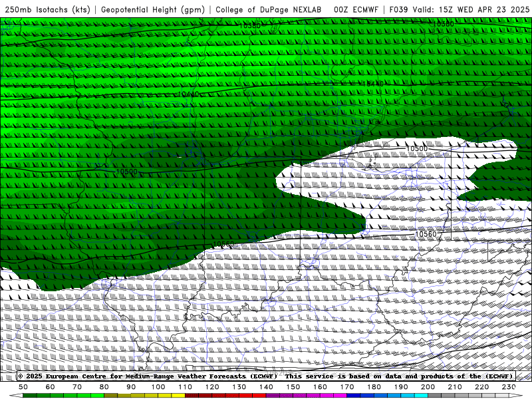Click the legend value 170
The height and width of the screenshot is (399, 532).
point(346,387)
